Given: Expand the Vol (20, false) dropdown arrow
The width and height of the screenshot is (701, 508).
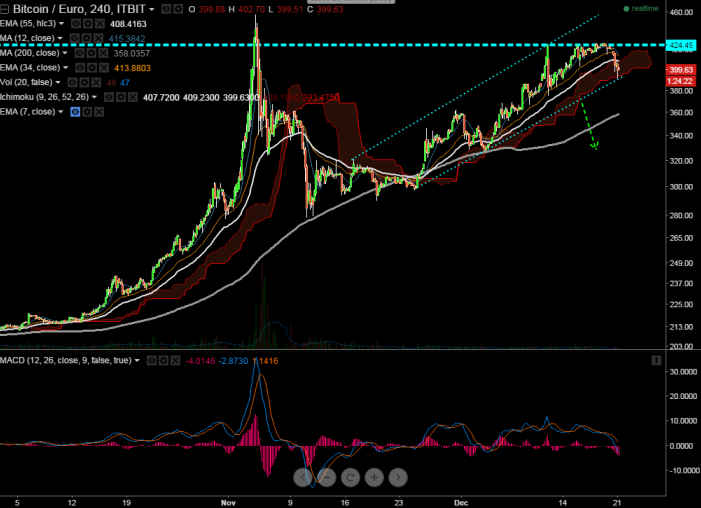Looking at the screenshot, I should tap(58, 83).
